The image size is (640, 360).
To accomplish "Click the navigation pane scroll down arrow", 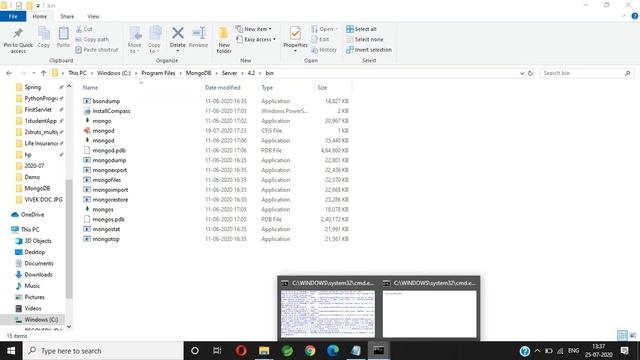I will (69, 326).
